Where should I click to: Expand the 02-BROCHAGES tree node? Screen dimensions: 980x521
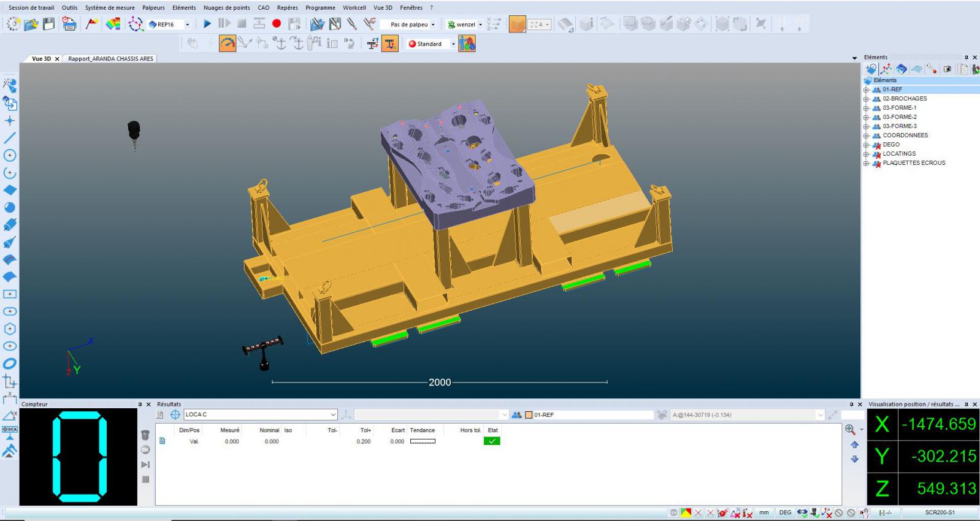coord(866,99)
